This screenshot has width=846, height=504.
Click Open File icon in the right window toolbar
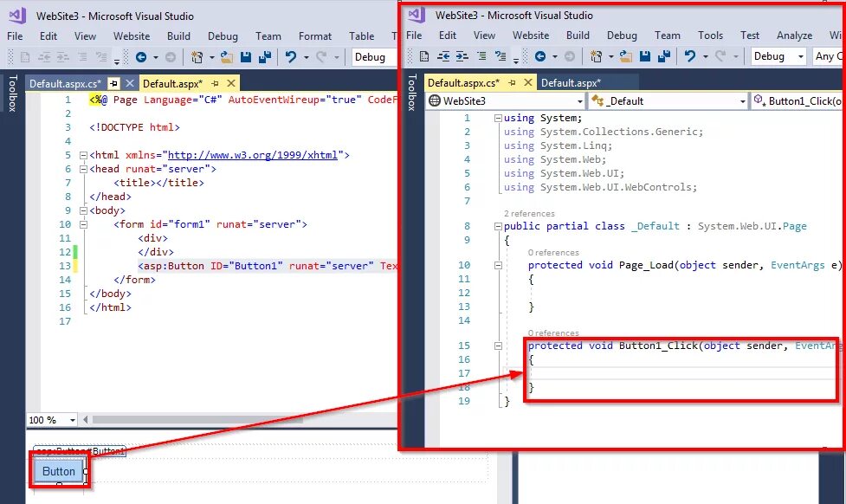626,56
